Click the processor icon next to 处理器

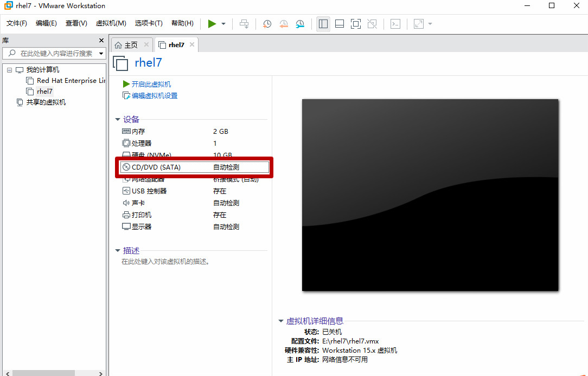(x=126, y=143)
